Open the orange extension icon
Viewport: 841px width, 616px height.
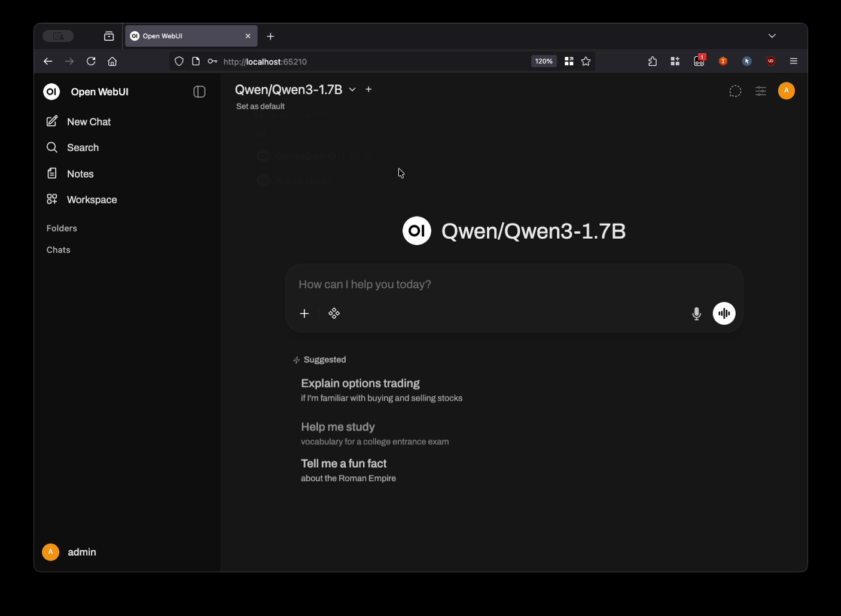coord(723,61)
